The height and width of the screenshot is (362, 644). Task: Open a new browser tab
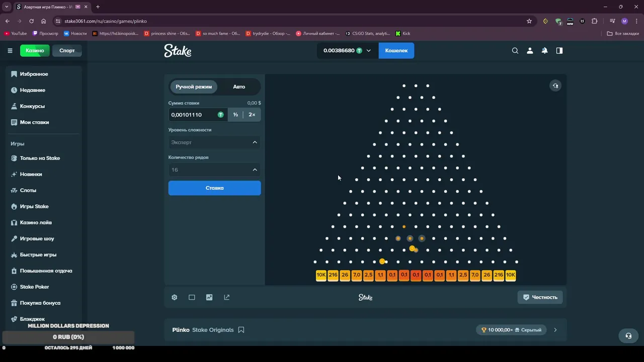tap(98, 7)
